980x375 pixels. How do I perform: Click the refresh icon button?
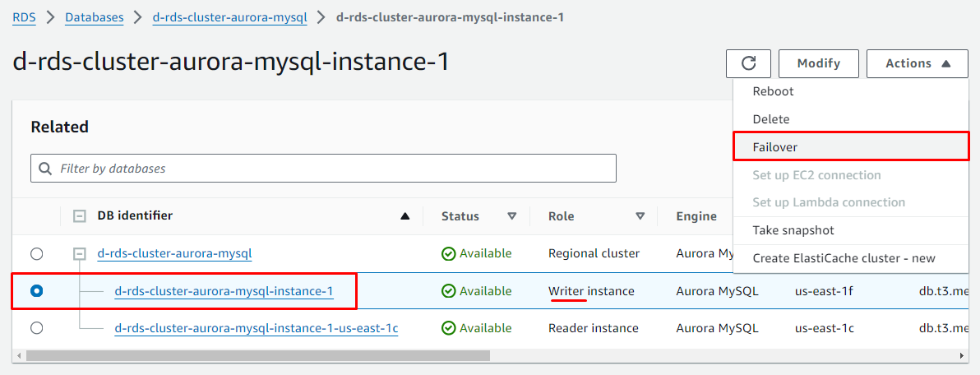pyautogui.click(x=748, y=63)
